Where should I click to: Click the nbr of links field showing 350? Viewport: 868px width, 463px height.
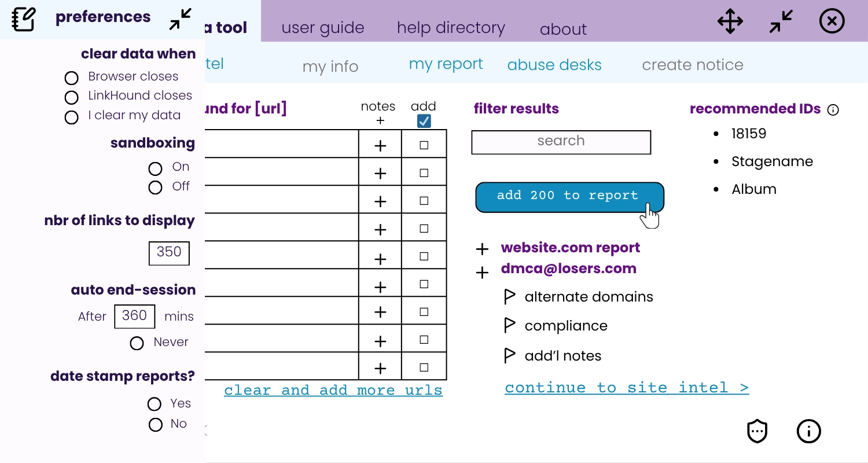coord(169,253)
